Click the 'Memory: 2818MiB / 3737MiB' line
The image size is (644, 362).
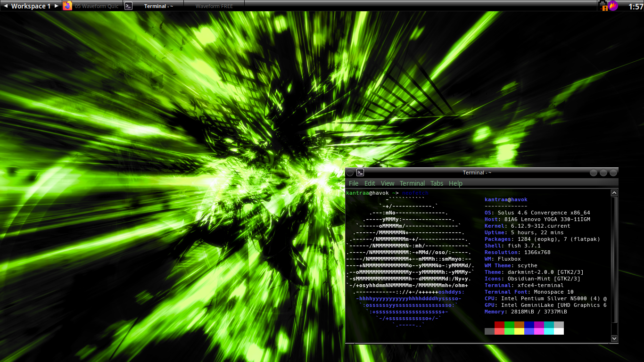(x=526, y=312)
